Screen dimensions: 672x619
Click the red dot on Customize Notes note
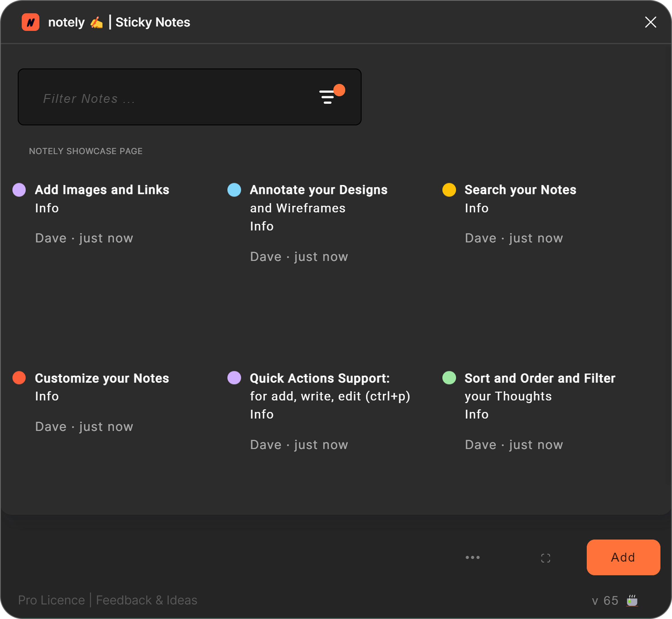pyautogui.click(x=19, y=378)
